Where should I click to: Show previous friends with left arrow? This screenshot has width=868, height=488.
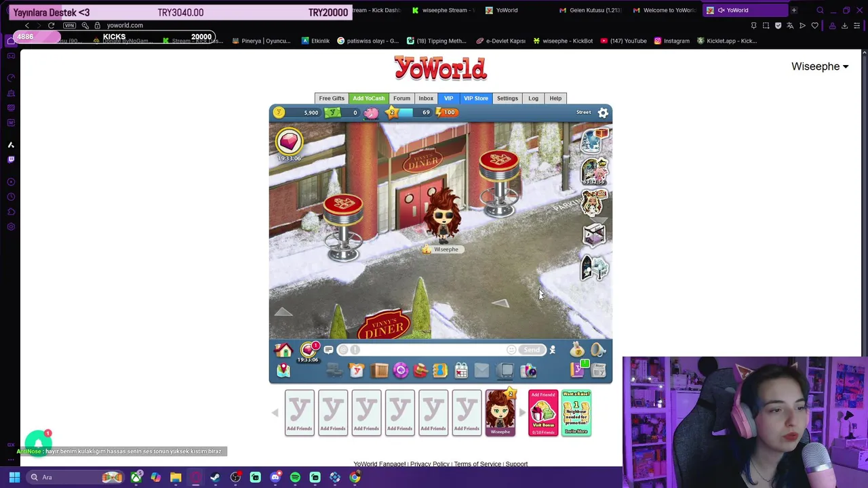pos(275,413)
